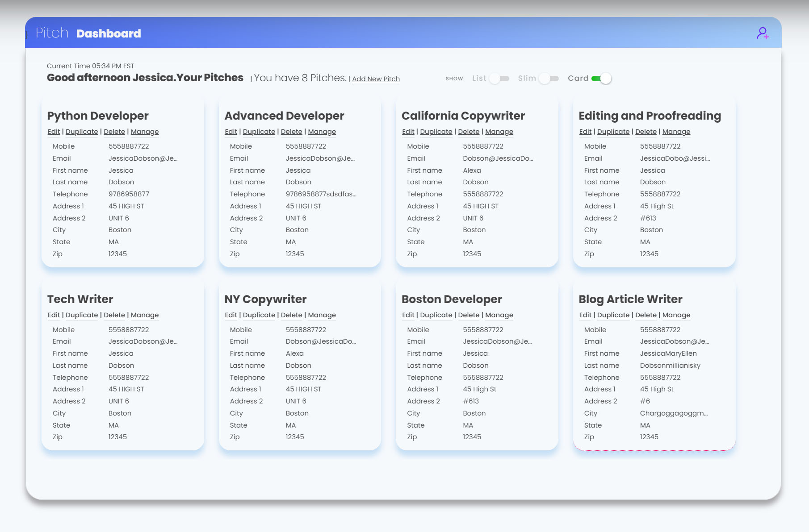The width and height of the screenshot is (809, 532).
Task: Disable the Card view toggle
Action: coord(601,79)
